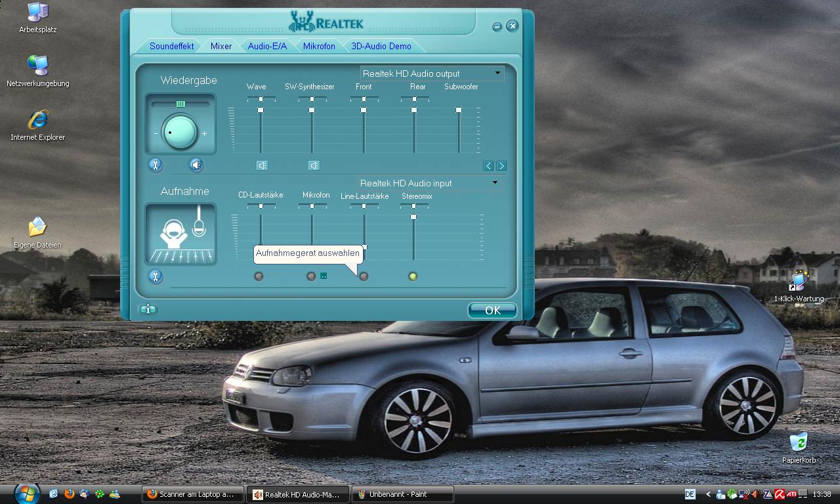Mute the SW-Synthesizer channel
The width and height of the screenshot is (840, 504).
pos(314,165)
